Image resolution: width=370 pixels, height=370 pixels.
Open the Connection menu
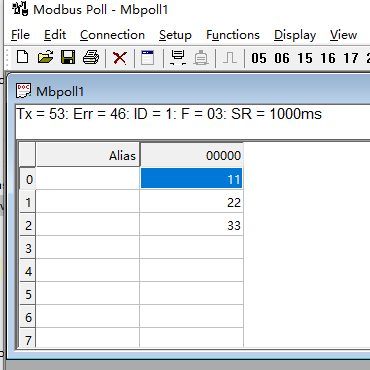click(x=112, y=35)
